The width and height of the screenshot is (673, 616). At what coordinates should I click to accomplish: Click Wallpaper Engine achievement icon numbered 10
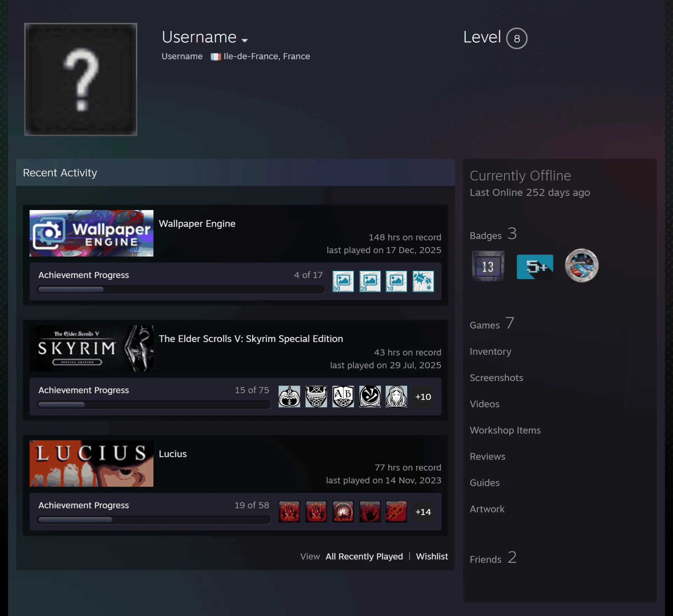coord(396,281)
